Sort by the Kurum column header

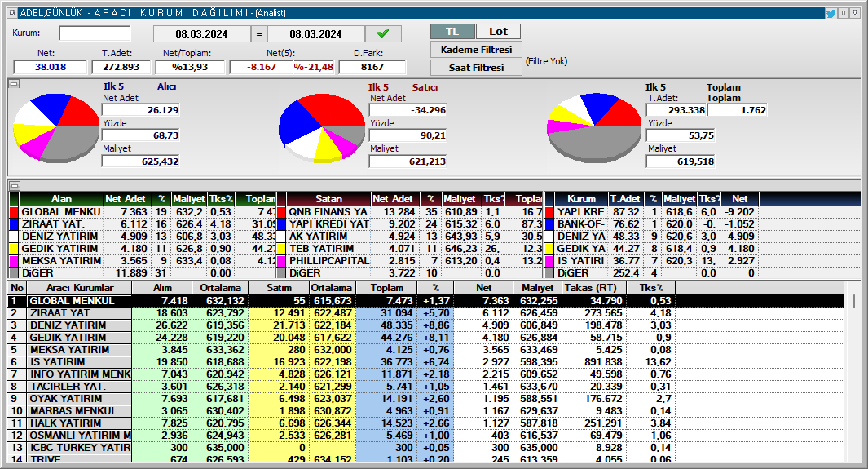click(581, 199)
